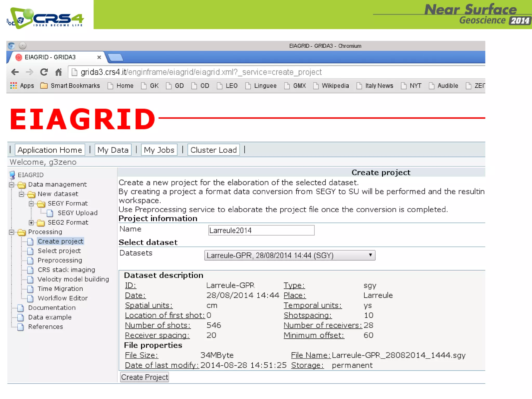
Task: Click the SEGY Upload page icon
Action: pyautogui.click(x=50, y=213)
